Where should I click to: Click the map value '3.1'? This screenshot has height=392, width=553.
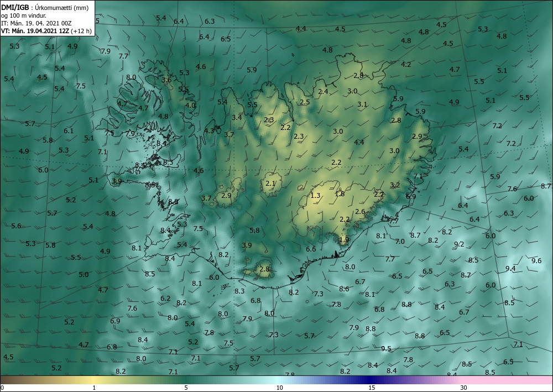(x=362, y=104)
